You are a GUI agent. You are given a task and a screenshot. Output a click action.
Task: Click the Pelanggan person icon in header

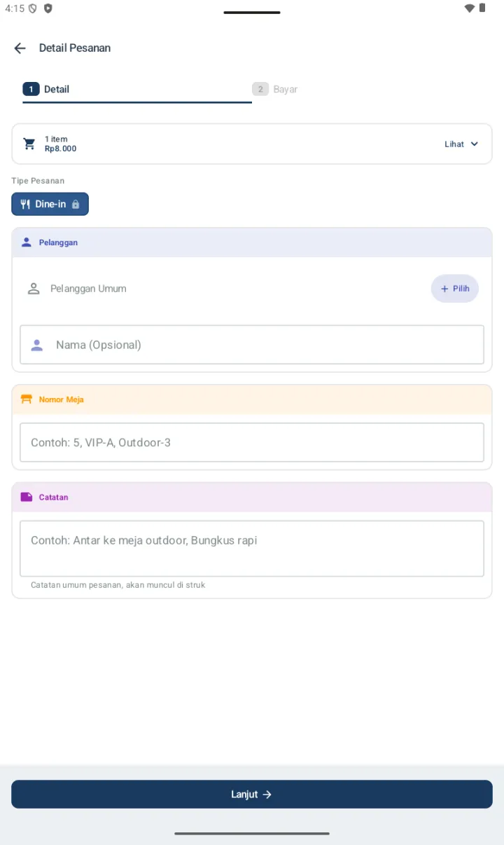pyautogui.click(x=27, y=242)
